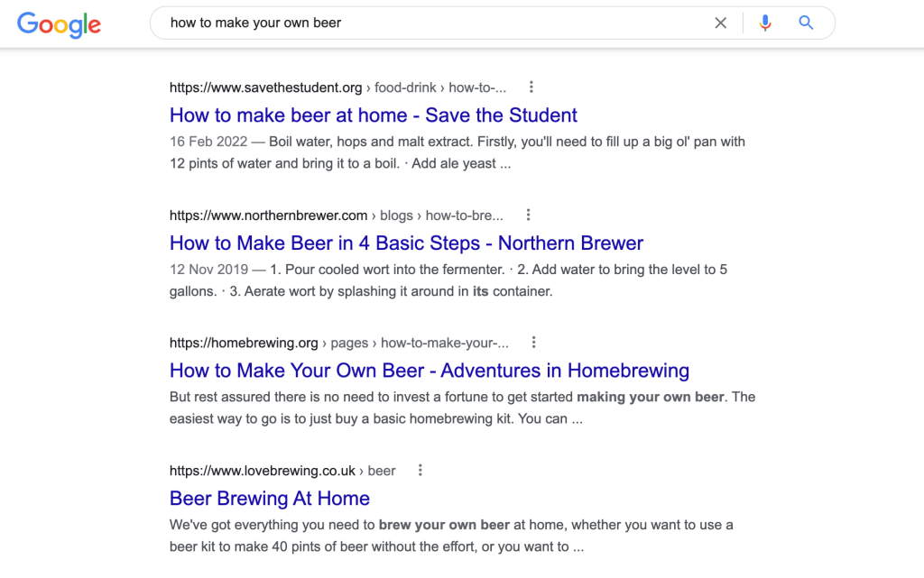Open 'How to Make Your Own Beer' Adventures link

[429, 371]
